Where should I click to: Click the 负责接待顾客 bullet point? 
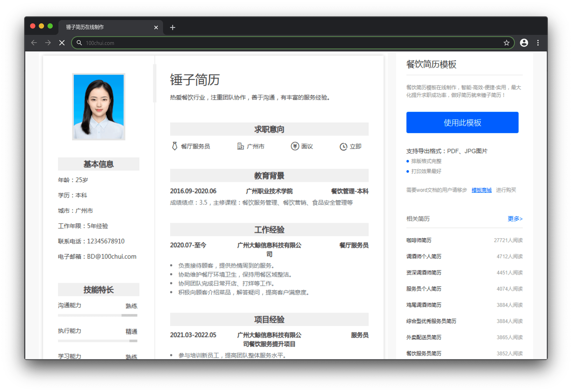click(226, 265)
